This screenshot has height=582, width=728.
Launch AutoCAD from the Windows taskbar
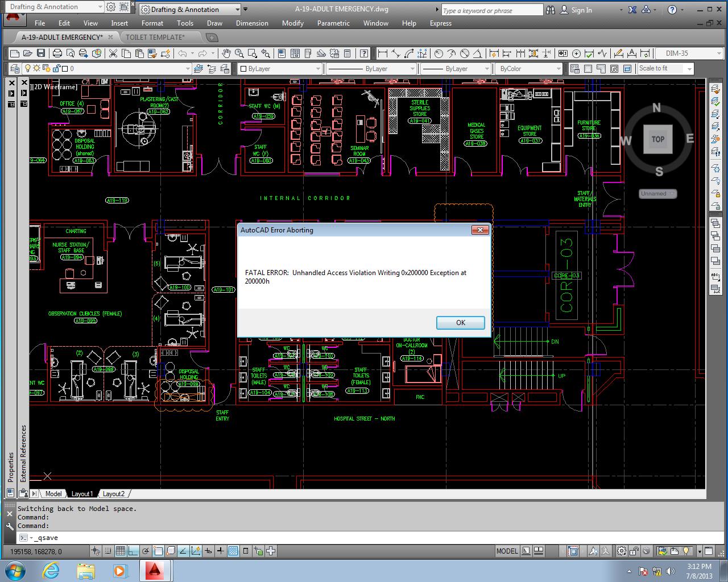point(154,570)
